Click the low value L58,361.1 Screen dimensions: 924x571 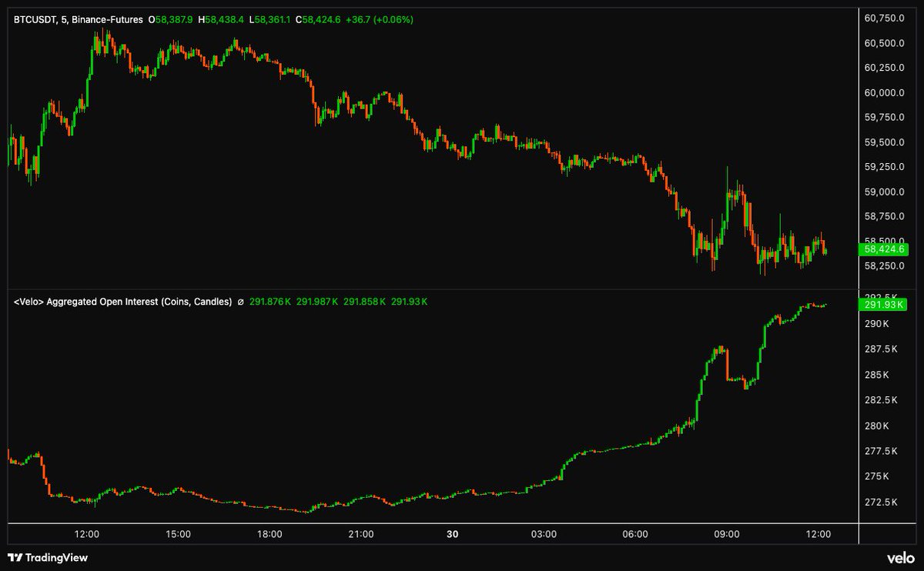(269, 19)
